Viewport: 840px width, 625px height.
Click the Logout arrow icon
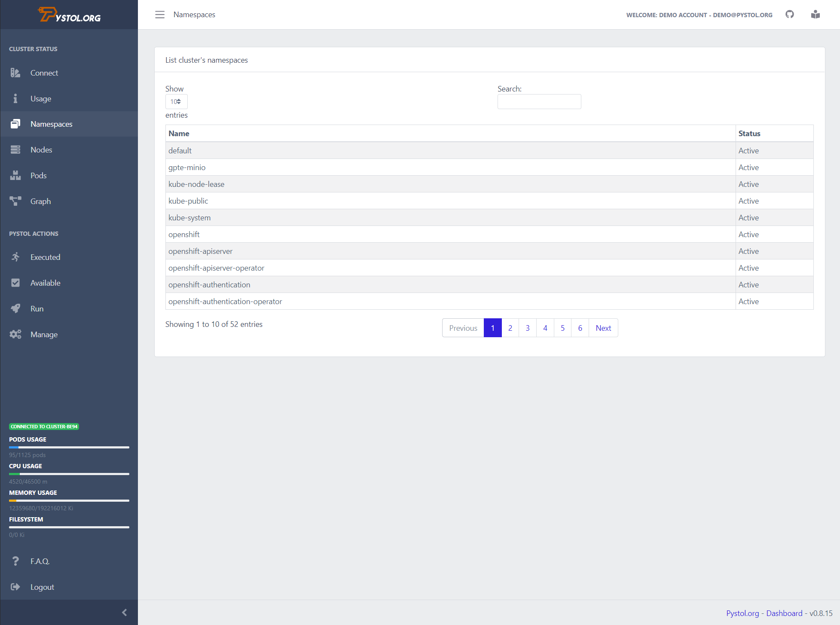tap(15, 587)
